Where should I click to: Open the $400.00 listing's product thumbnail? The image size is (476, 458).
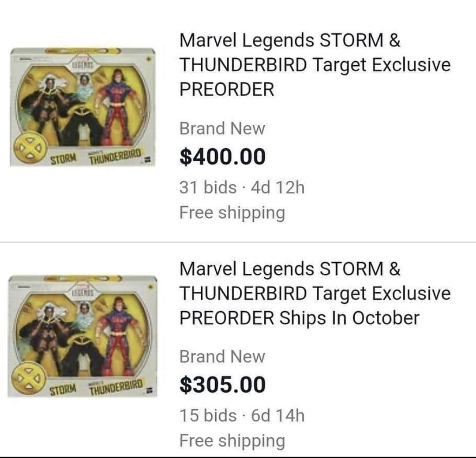point(82,107)
